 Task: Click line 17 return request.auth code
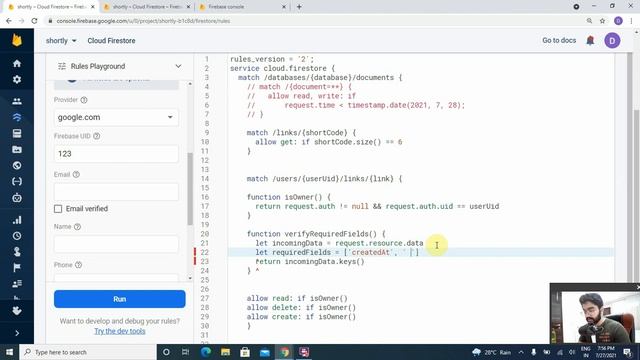point(377,207)
